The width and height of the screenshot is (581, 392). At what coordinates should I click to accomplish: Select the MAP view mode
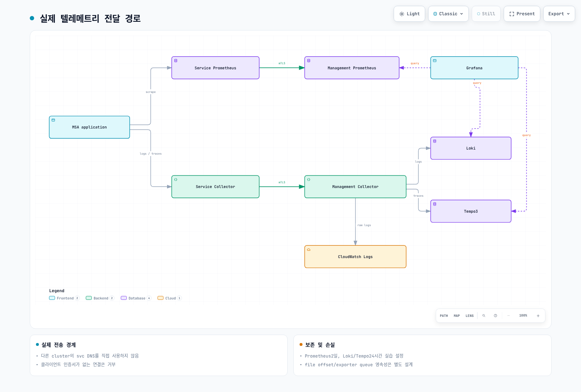coord(457,316)
